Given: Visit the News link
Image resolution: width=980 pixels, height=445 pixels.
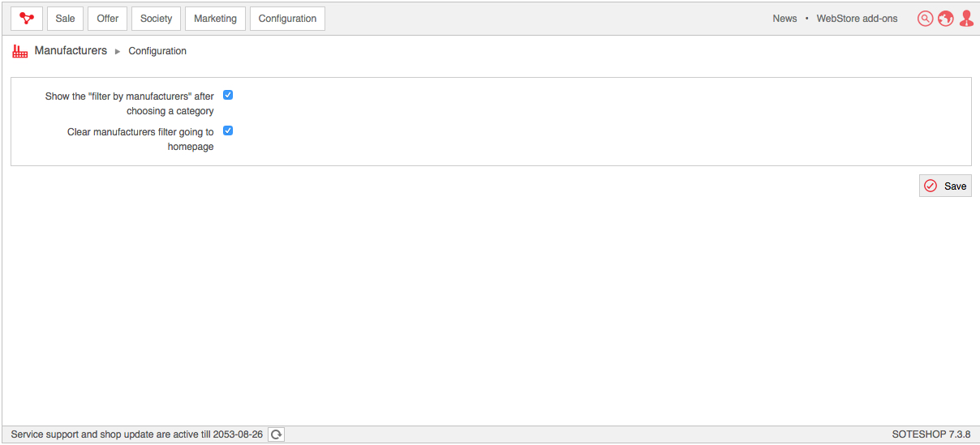Looking at the screenshot, I should [784, 19].
